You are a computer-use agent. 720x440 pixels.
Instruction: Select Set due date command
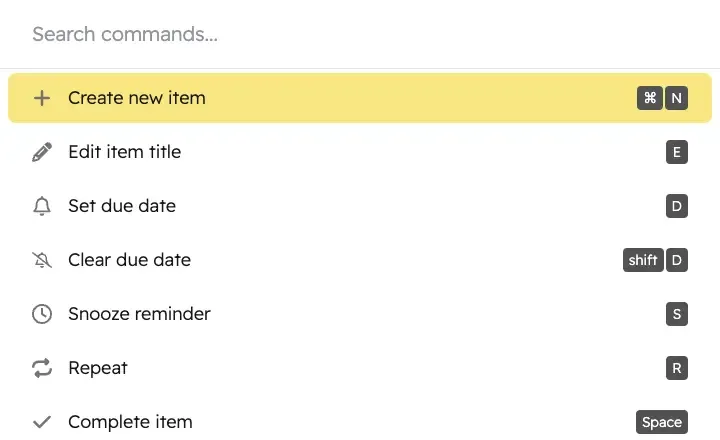coord(360,206)
